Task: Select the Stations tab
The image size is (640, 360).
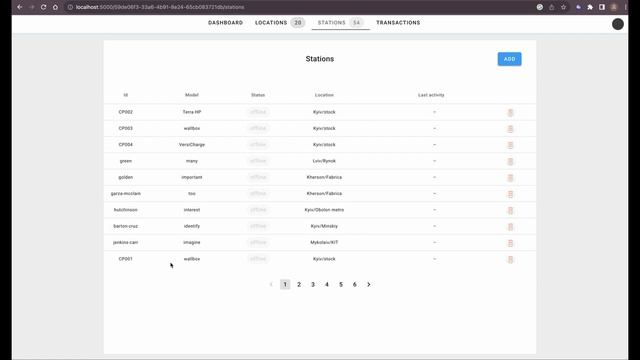Action: (340, 23)
